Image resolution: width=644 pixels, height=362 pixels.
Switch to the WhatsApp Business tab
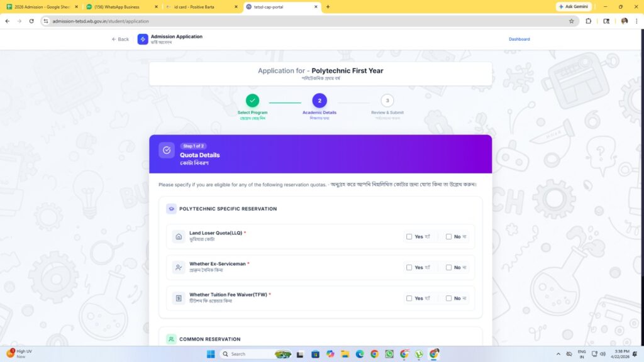coord(119,7)
